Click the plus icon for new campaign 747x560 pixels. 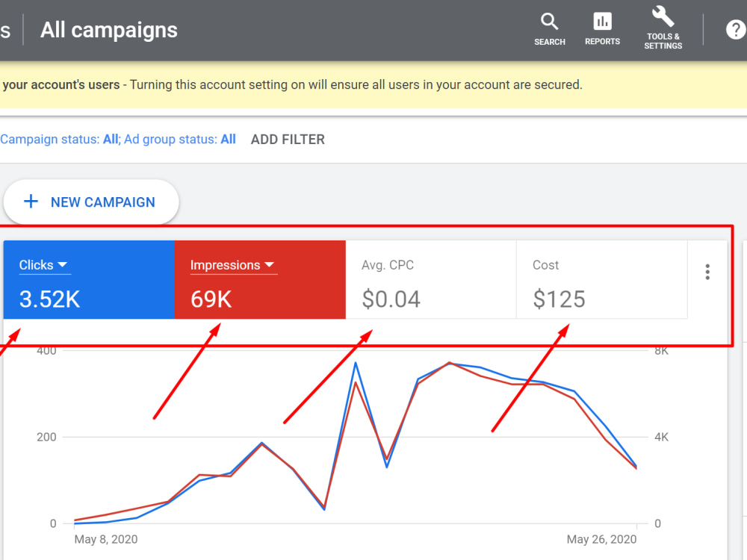[31, 202]
